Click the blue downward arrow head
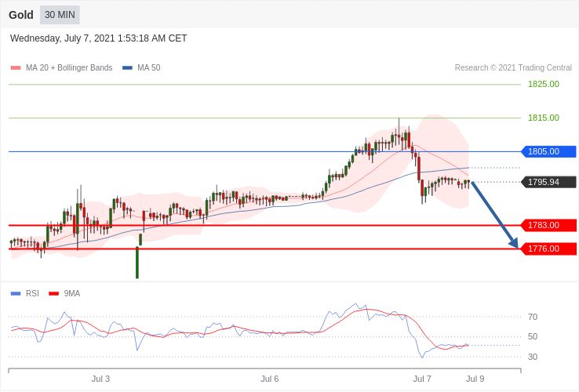This screenshot has height=392, width=579. tap(514, 244)
